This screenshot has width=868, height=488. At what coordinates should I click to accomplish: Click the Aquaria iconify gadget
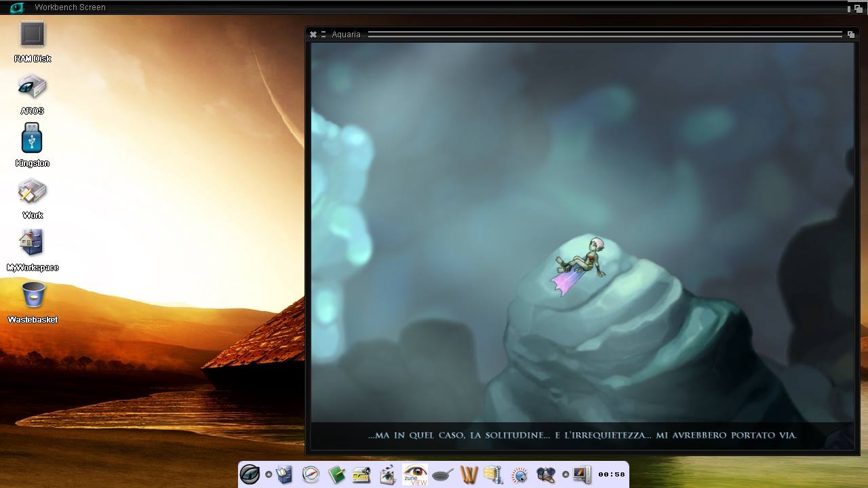click(x=323, y=34)
